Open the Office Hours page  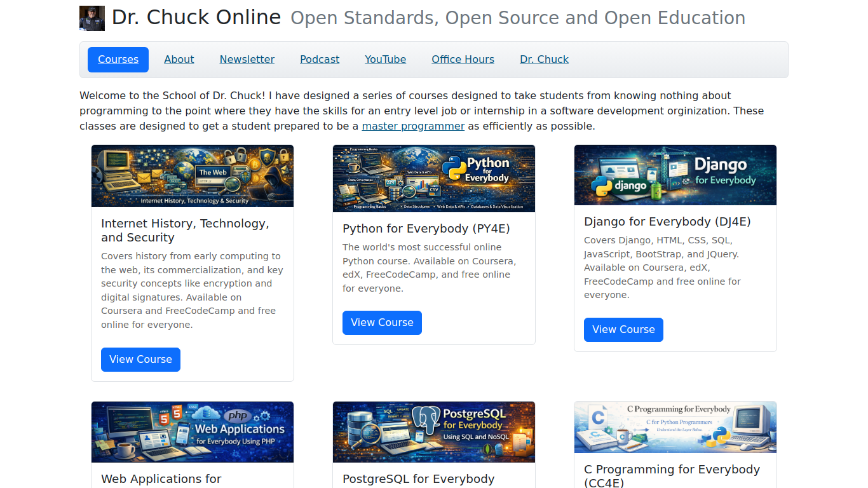[x=463, y=60]
